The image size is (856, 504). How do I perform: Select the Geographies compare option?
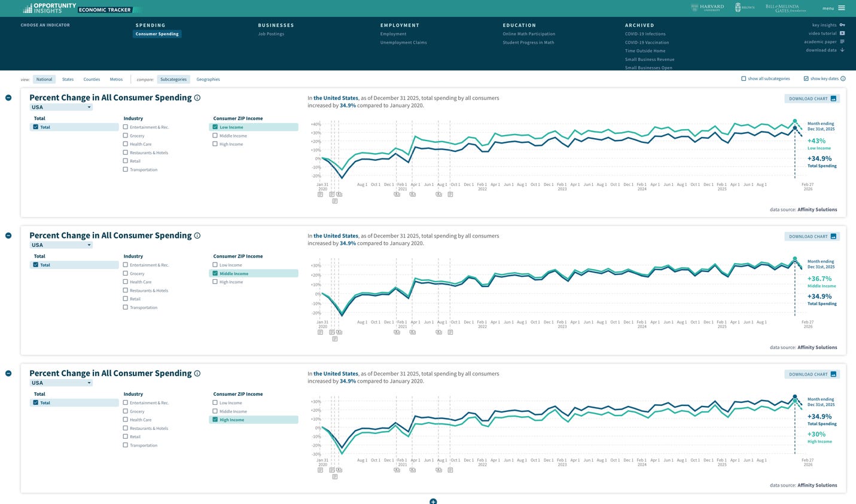[208, 80]
